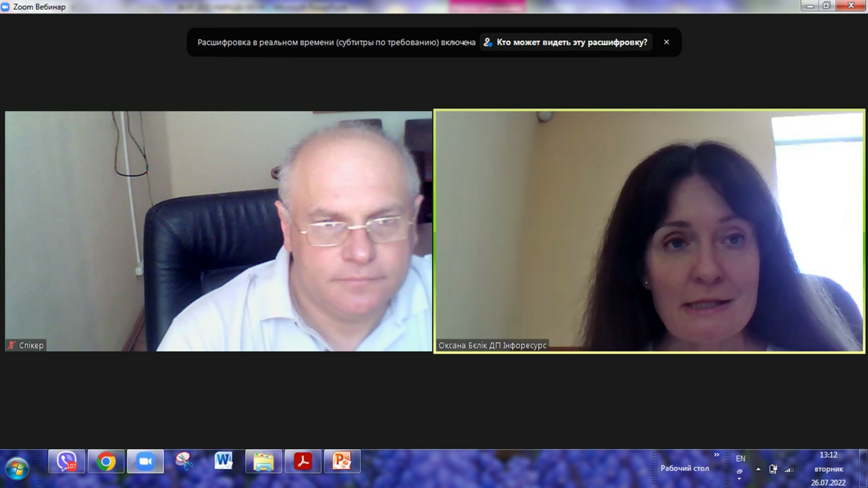
Task: Select Оксана Бєлік's video tile
Action: coord(649,231)
